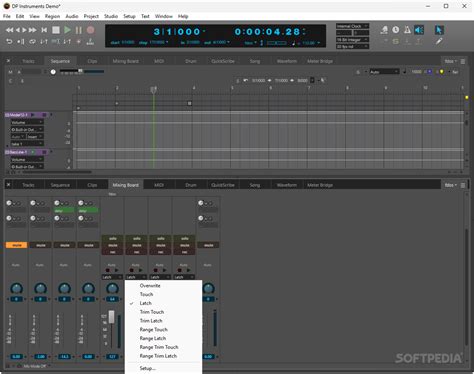
Task: Click the Fast Forward transport button
Action: (x=33, y=30)
